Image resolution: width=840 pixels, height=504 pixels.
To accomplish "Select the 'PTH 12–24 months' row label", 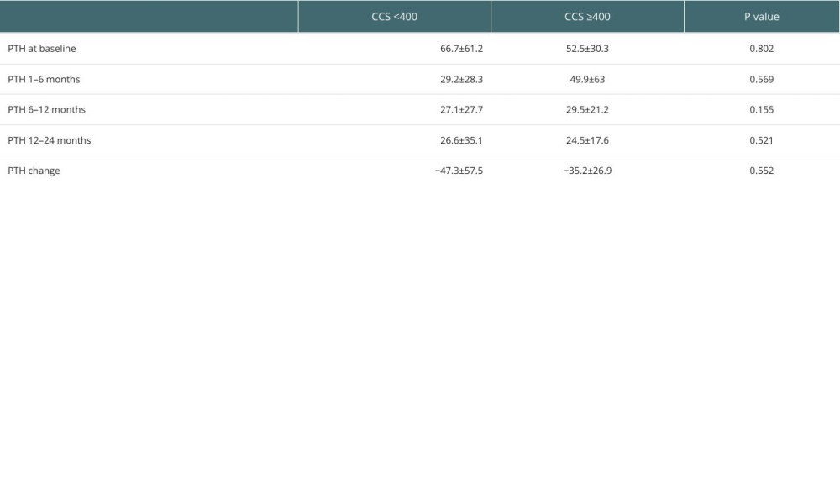I will pyautogui.click(x=50, y=140).
